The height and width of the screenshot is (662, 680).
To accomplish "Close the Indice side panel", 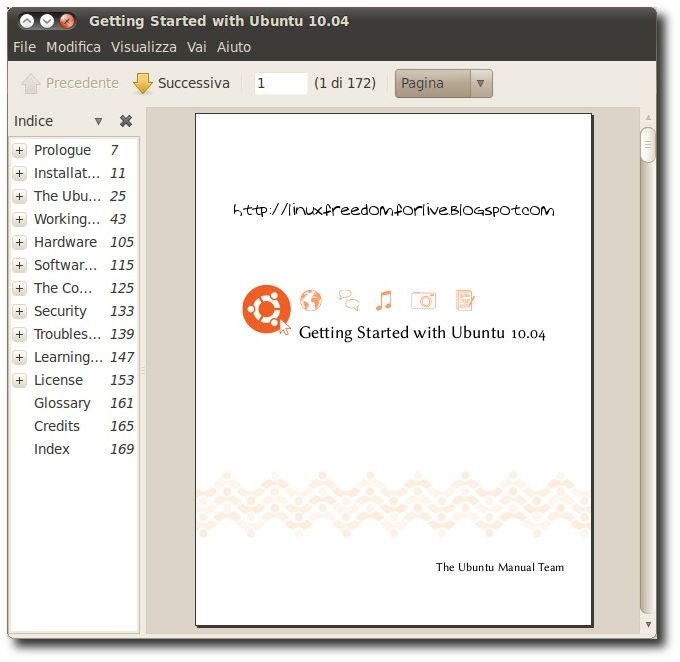I will click(126, 121).
